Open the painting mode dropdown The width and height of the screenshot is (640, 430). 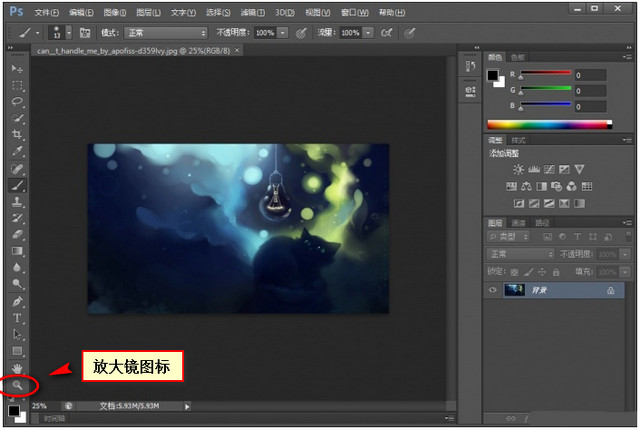click(x=166, y=33)
